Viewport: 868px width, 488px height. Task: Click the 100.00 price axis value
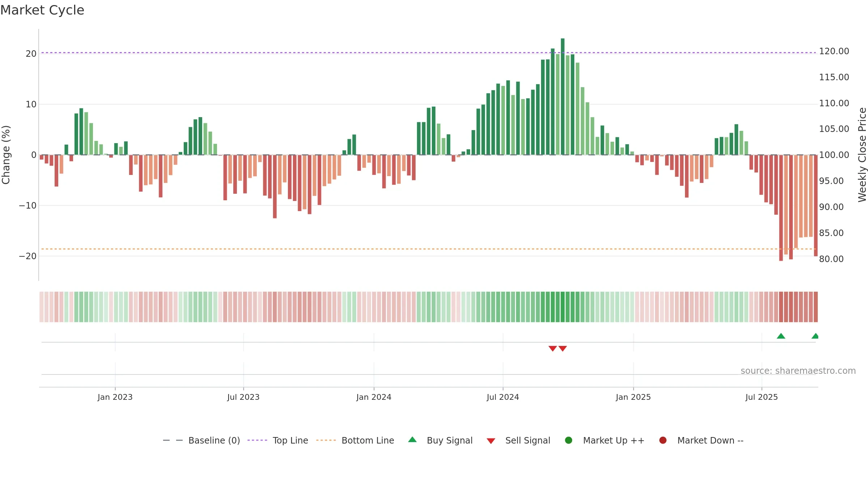834,155
